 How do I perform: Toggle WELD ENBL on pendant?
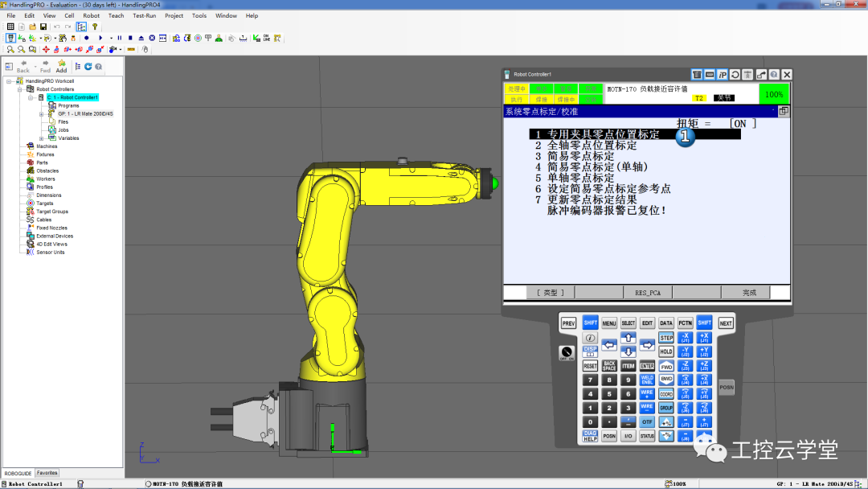646,380
